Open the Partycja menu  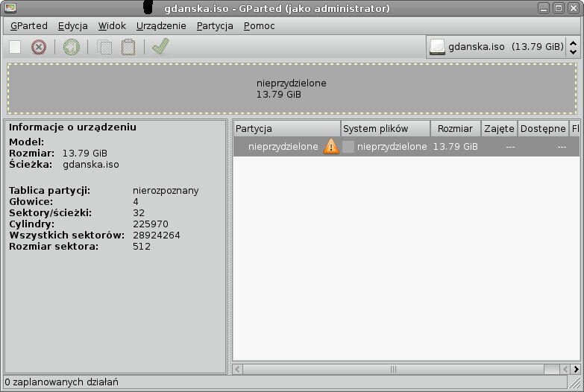click(216, 25)
